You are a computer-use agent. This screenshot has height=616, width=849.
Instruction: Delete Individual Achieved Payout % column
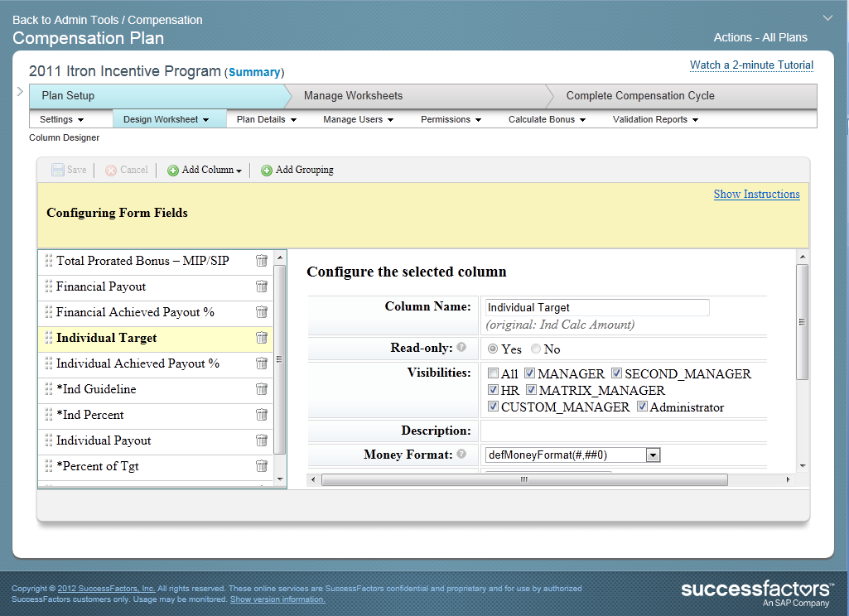[x=262, y=363]
